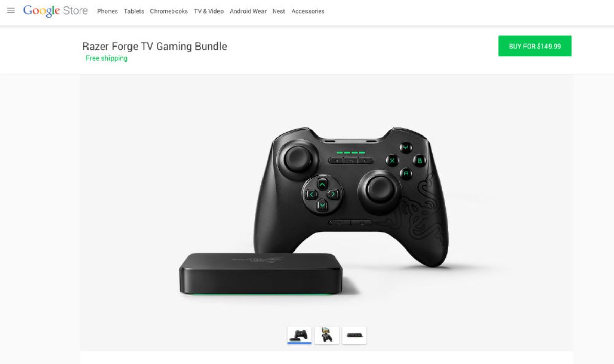
Task: Go to Chromebooks section
Action: point(169,11)
